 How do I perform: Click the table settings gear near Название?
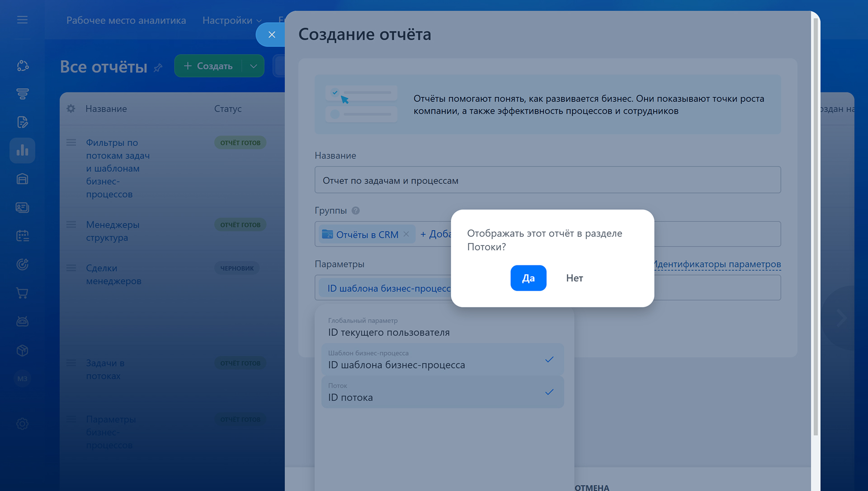(x=71, y=109)
